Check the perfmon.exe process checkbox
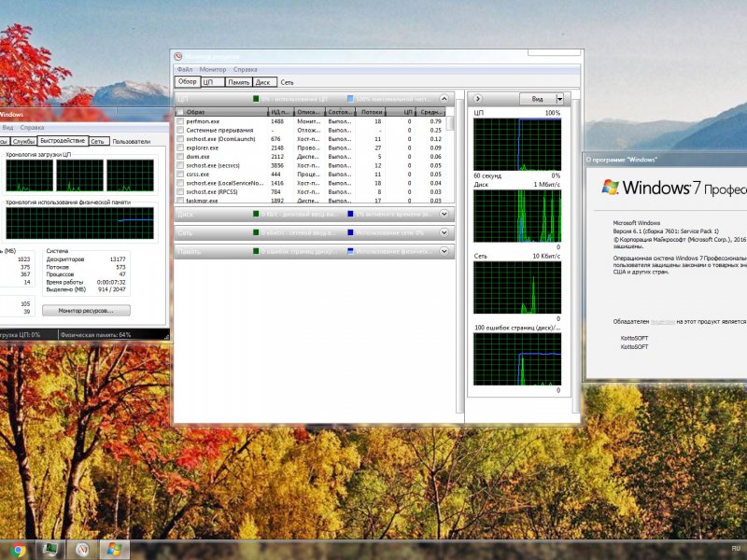The width and height of the screenshot is (747, 560). (x=180, y=121)
